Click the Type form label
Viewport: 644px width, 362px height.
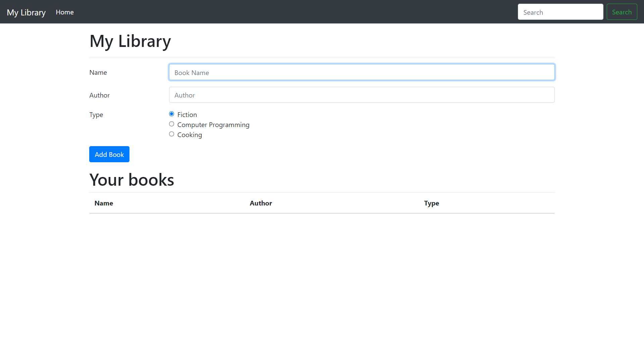[x=96, y=115]
